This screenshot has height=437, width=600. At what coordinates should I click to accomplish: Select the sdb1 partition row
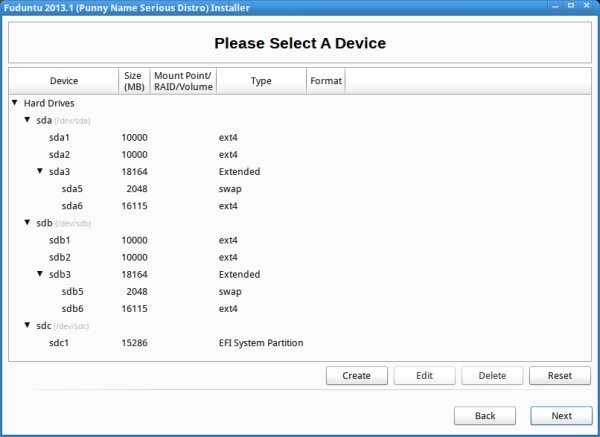[x=300, y=240]
